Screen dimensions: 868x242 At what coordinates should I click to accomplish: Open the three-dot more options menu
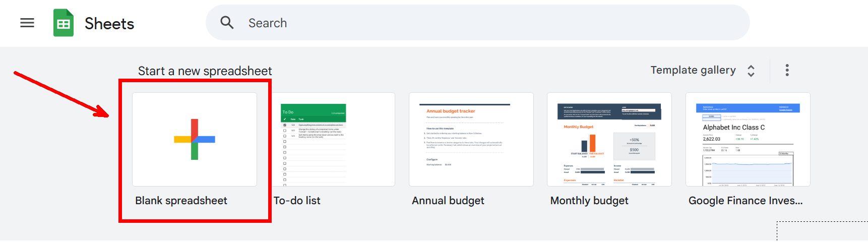coord(787,70)
